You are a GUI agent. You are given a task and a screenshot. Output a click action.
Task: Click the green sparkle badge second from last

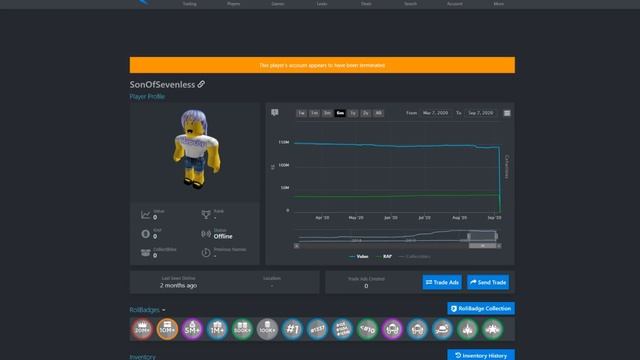467,329
